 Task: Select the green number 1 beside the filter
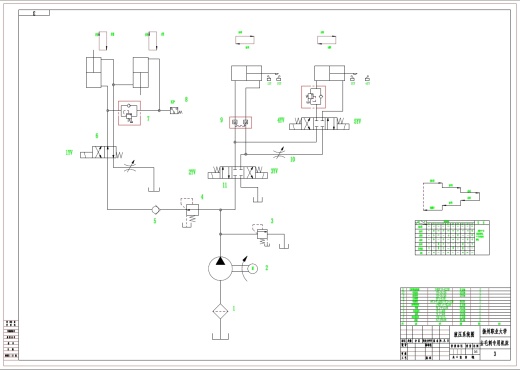click(x=234, y=309)
